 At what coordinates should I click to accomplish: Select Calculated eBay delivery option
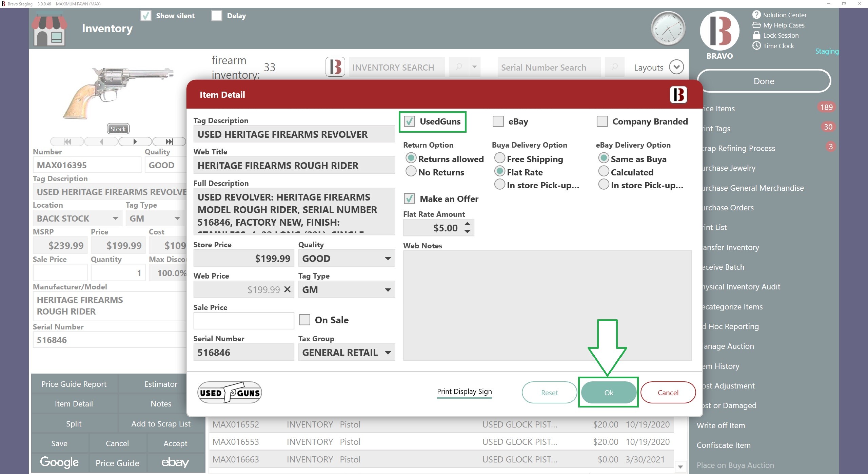[604, 171]
